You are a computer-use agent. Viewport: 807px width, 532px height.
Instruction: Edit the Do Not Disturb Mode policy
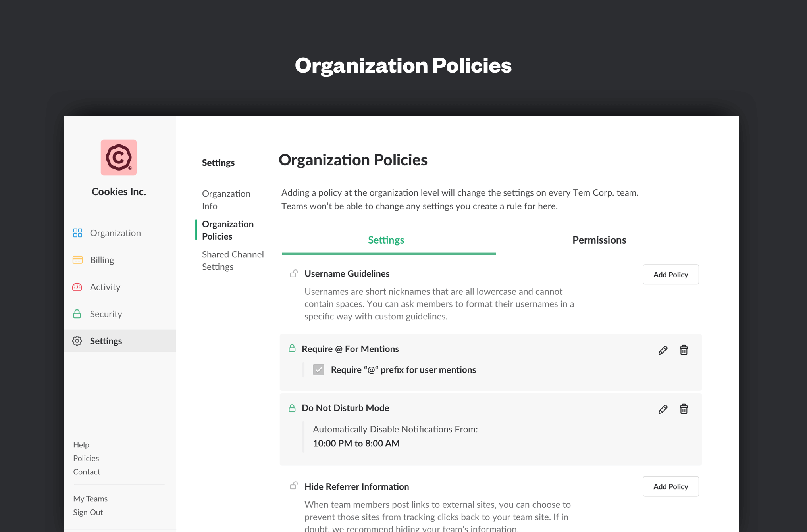(x=663, y=409)
